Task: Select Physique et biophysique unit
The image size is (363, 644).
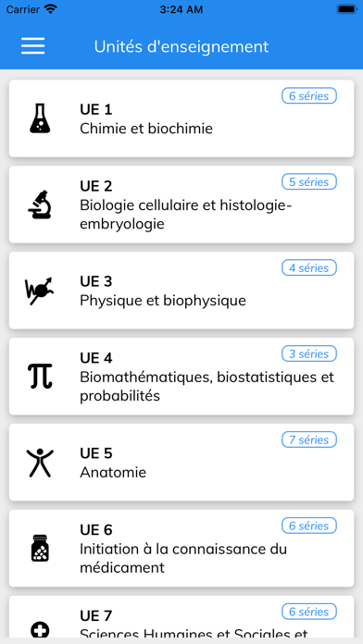Action: pos(181,291)
